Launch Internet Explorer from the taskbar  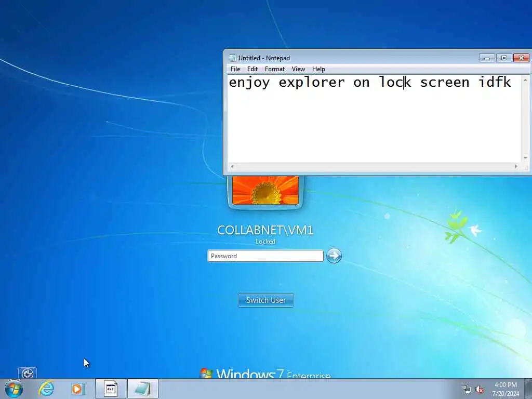coord(46,389)
